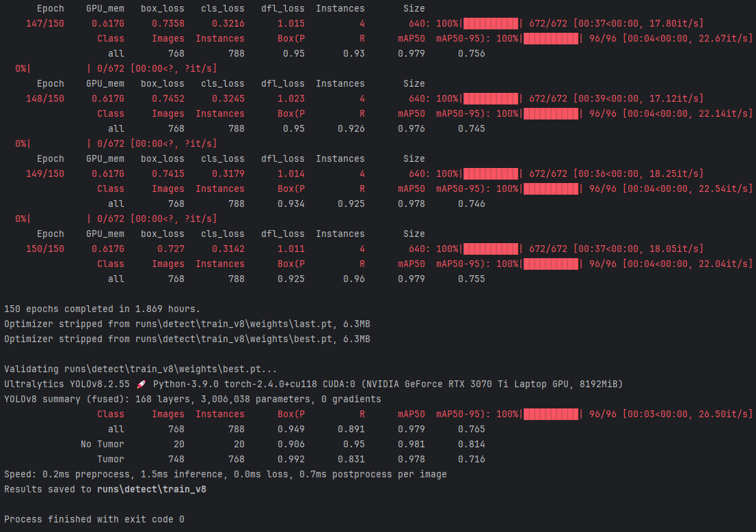Click the 'Speed: 0.2ms preprocess' line

(225, 475)
